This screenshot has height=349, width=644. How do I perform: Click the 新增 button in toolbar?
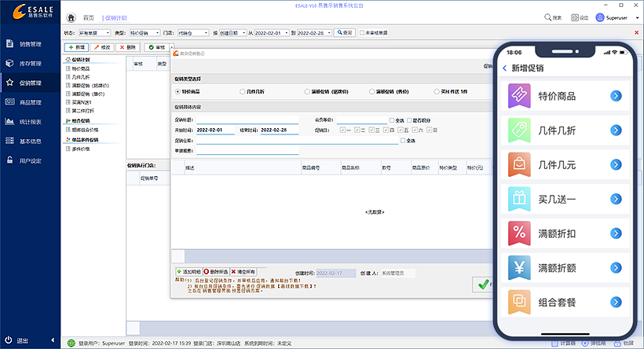(76, 47)
